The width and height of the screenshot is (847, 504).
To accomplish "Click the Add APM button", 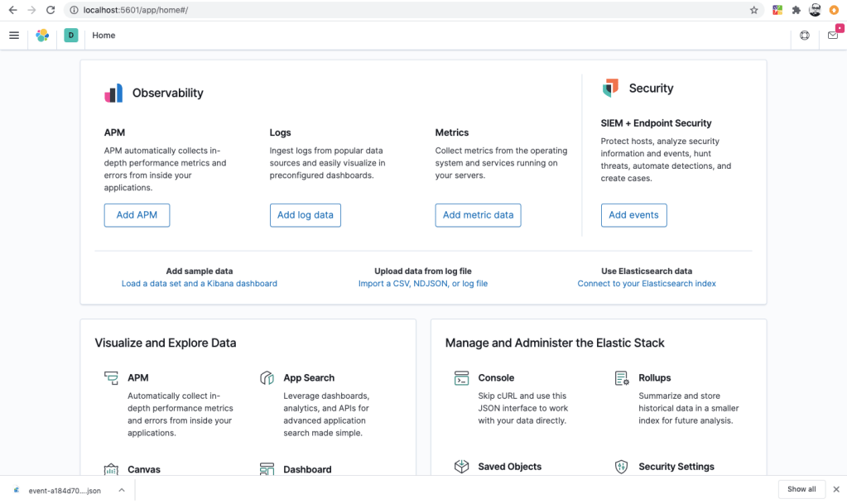I will pos(137,215).
